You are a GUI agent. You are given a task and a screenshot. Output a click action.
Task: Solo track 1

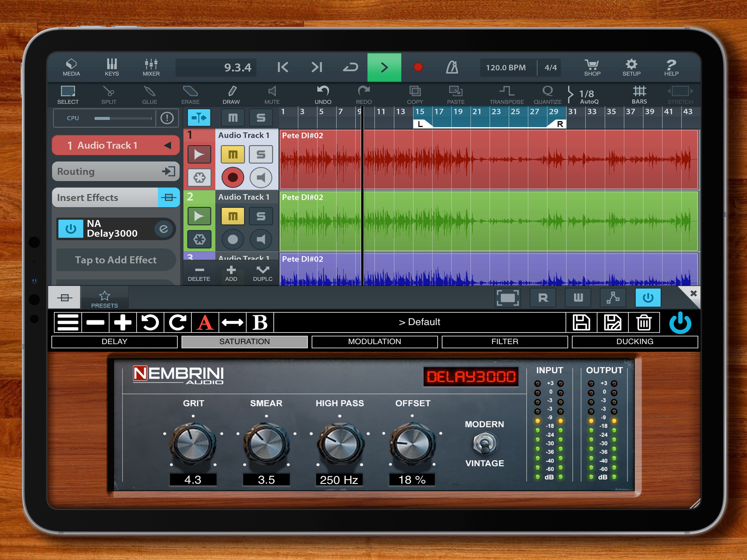pos(261,154)
